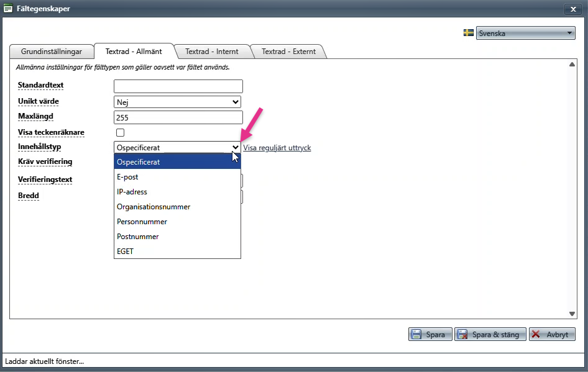
Task: Select Organisationsnummer from the list
Action: tap(177, 207)
